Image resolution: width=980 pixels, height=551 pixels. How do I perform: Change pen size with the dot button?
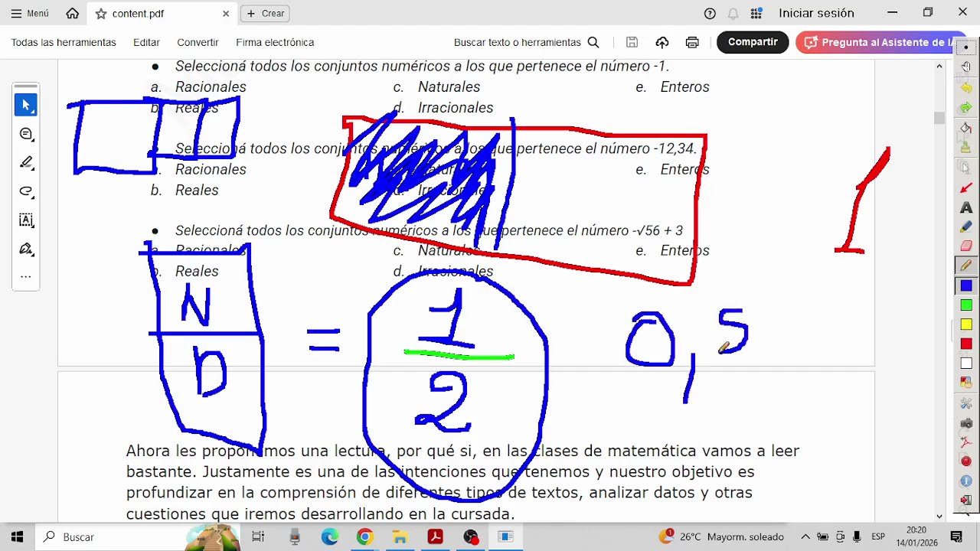point(966,47)
